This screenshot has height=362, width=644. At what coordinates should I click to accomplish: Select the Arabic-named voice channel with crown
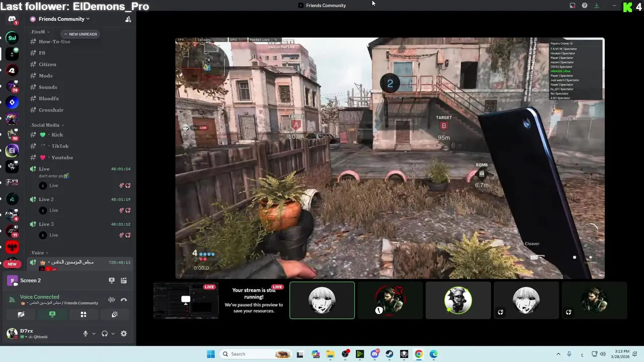[80, 262]
